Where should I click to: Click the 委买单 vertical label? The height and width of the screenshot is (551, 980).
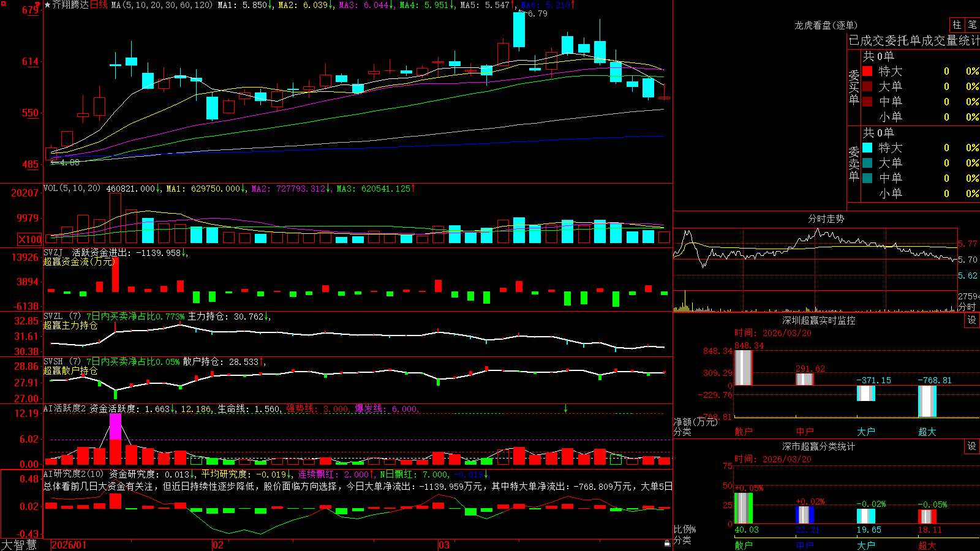point(854,87)
